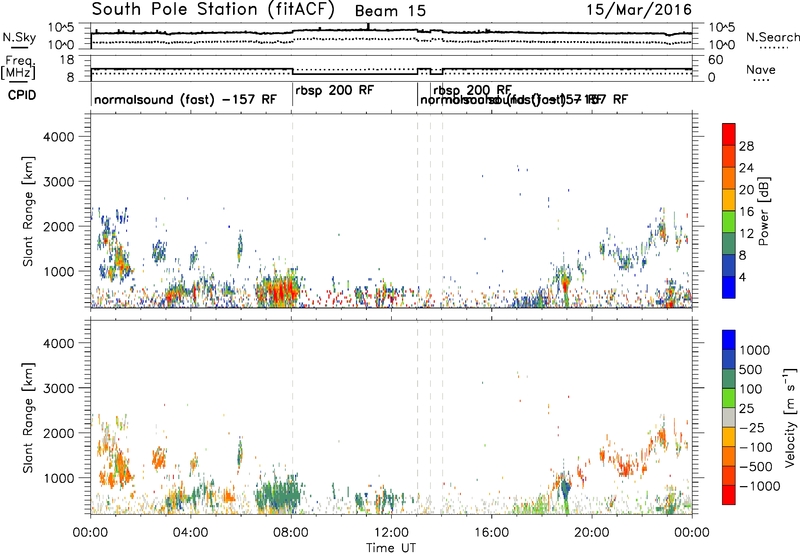Select the 'N.Sky' legend label
The width and height of the screenshot is (800, 554).
(x=19, y=38)
